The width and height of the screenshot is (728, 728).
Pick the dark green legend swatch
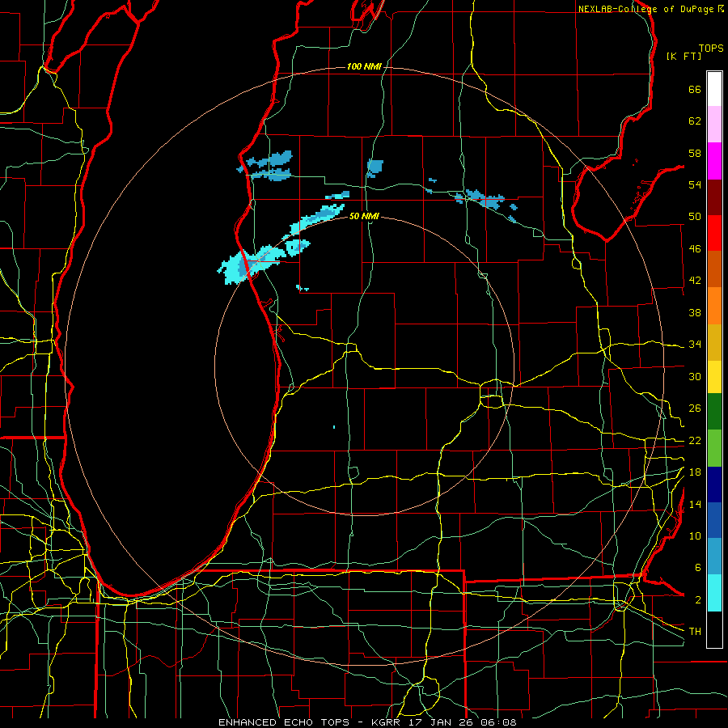[x=714, y=412]
